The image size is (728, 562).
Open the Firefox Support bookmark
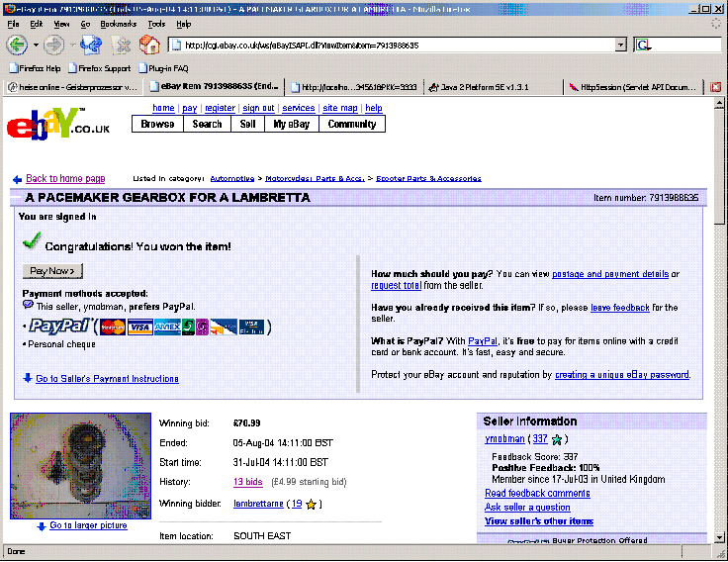(x=99, y=68)
